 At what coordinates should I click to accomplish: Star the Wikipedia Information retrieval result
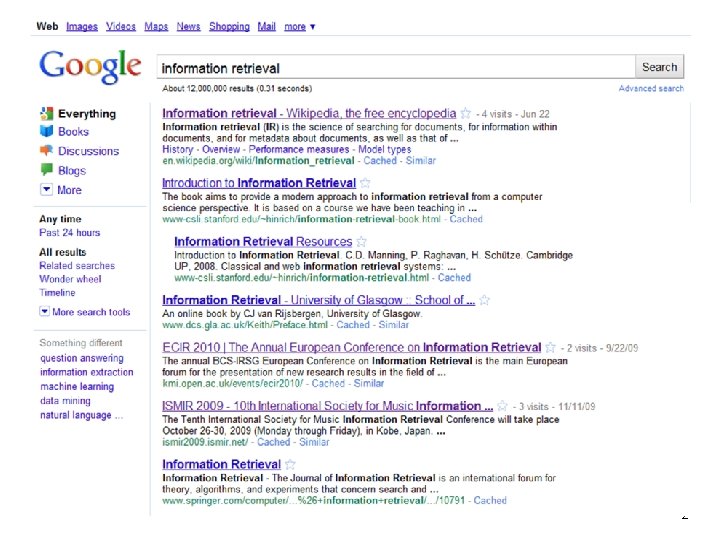pyautogui.click(x=466, y=113)
